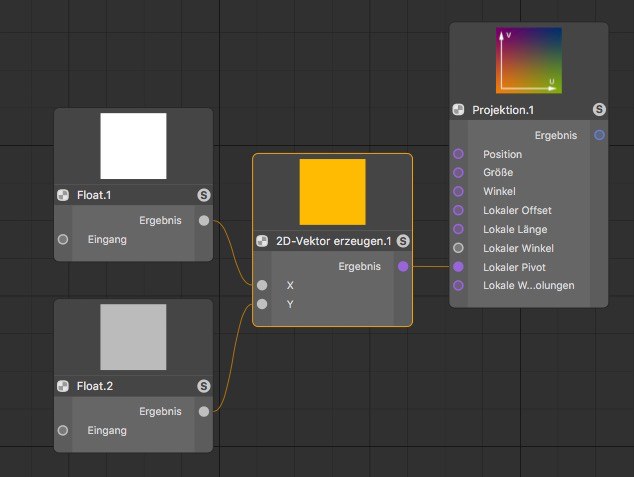Click the Eingang input port of Float.1
The width and height of the screenshot is (634, 477).
[63, 239]
